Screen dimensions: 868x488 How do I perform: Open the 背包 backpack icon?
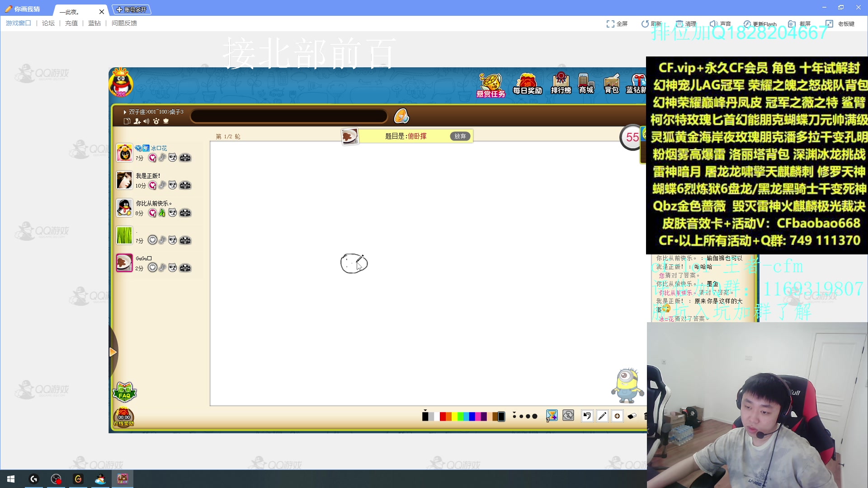coord(611,84)
